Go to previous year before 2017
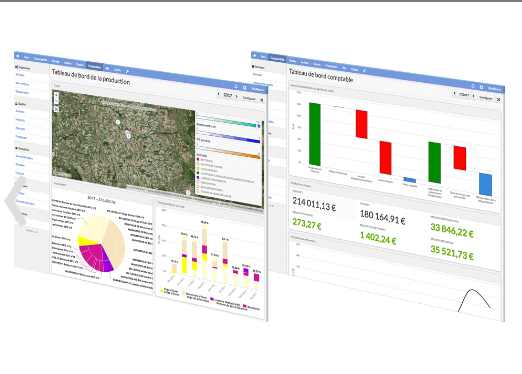The width and height of the screenshot is (522, 374). point(219,94)
